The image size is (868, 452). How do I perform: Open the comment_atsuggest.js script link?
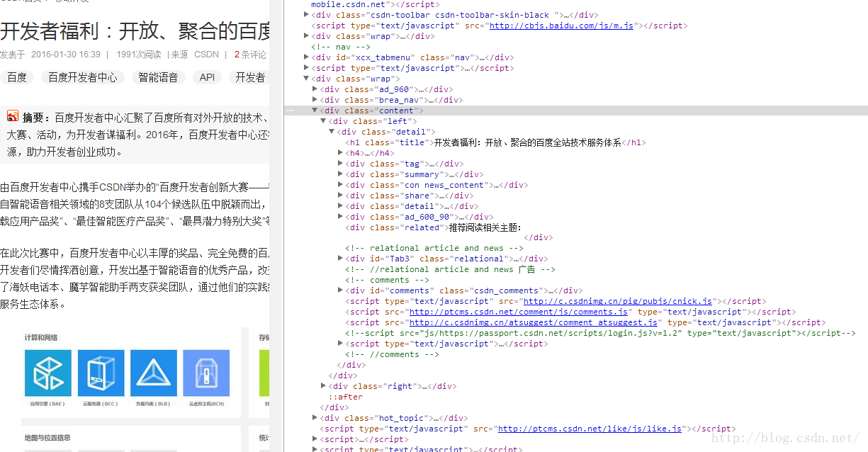(534, 322)
